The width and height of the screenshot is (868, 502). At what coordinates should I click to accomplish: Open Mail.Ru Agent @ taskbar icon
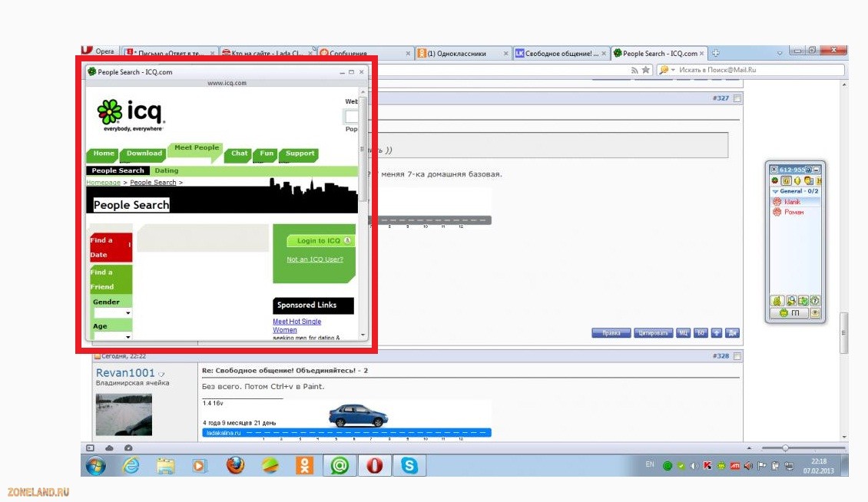point(340,465)
